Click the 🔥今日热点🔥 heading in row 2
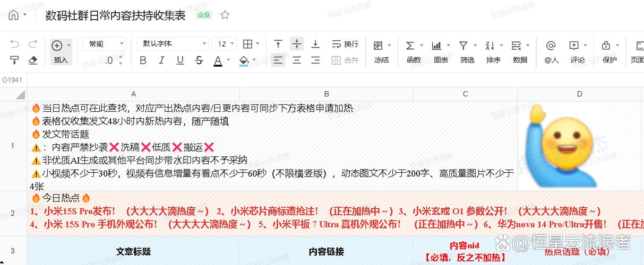 pyautogui.click(x=61, y=198)
